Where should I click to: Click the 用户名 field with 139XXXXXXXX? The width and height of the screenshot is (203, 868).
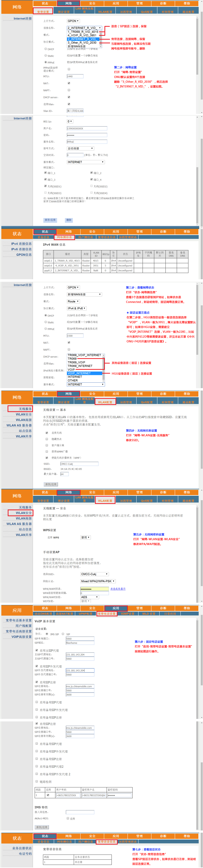point(87,128)
